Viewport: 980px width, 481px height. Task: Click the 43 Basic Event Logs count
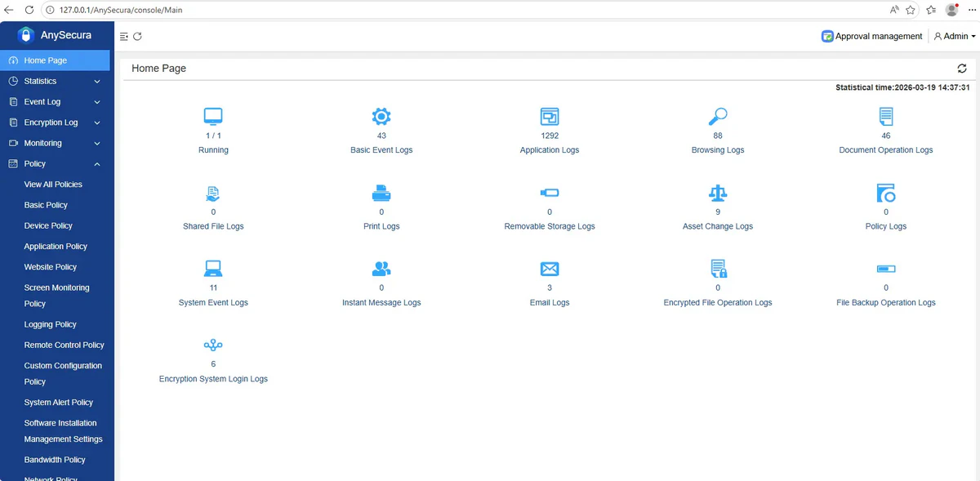[381, 136]
